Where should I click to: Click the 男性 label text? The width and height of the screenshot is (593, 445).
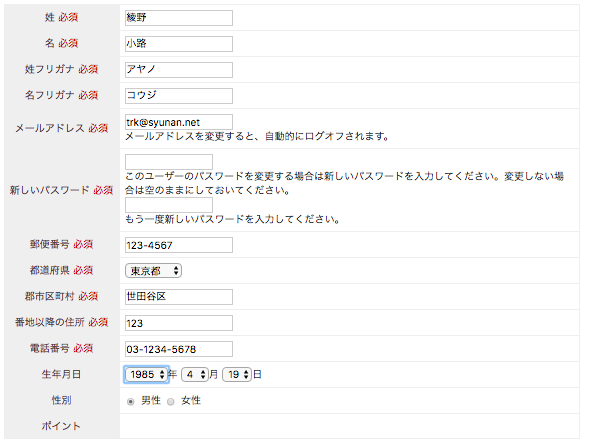(151, 401)
